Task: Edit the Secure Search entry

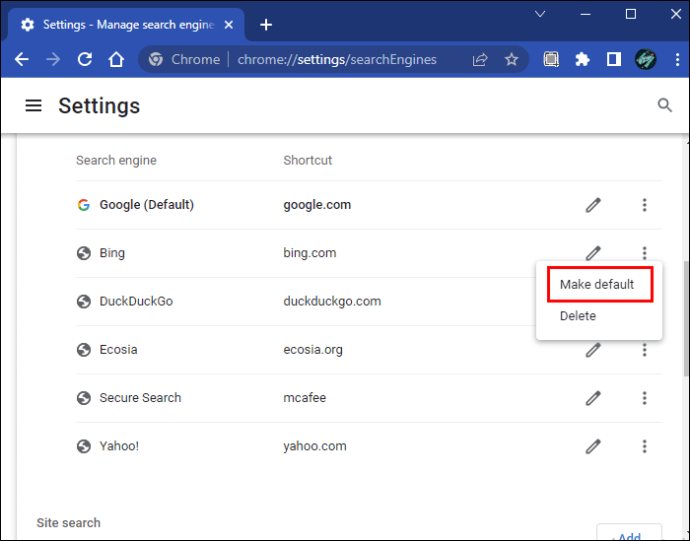Action: pos(593,398)
